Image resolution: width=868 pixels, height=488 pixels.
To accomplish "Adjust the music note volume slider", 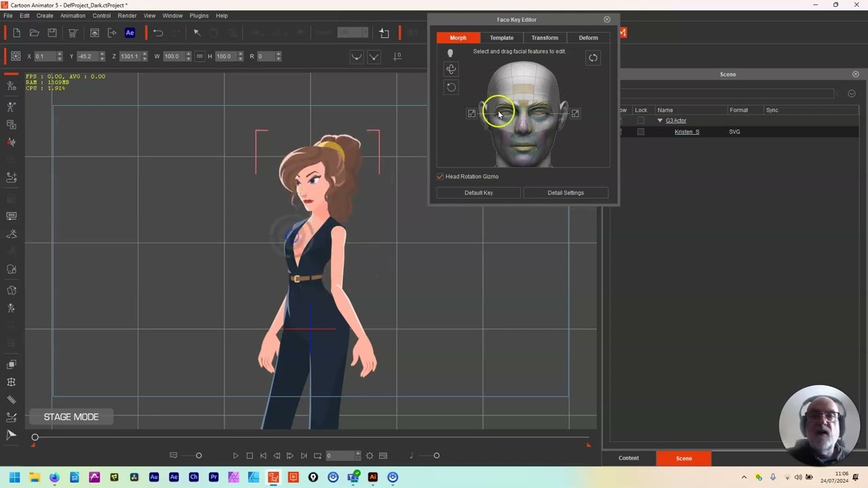I will 436,455.
